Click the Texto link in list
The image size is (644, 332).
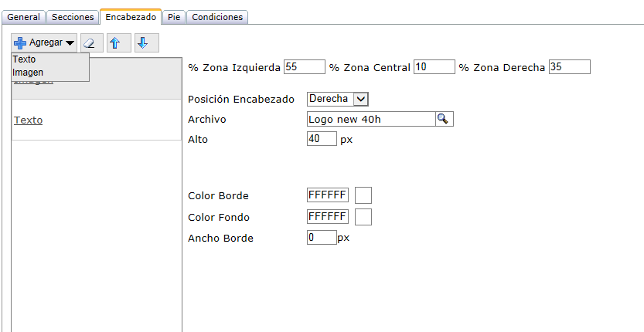tap(28, 120)
